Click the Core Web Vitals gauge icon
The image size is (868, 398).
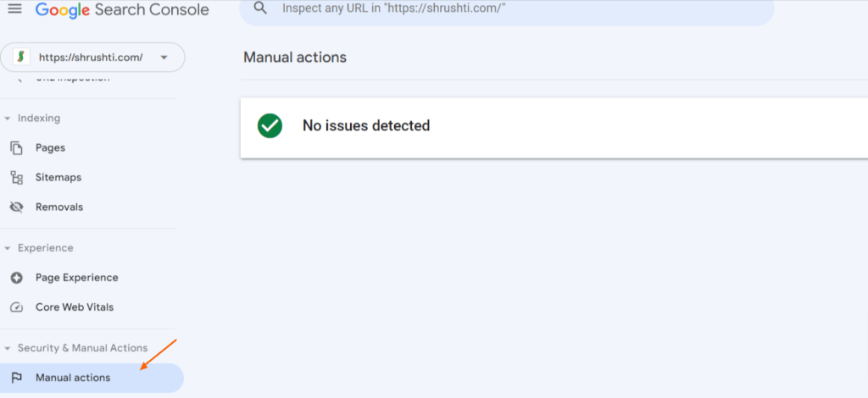pyautogui.click(x=17, y=307)
